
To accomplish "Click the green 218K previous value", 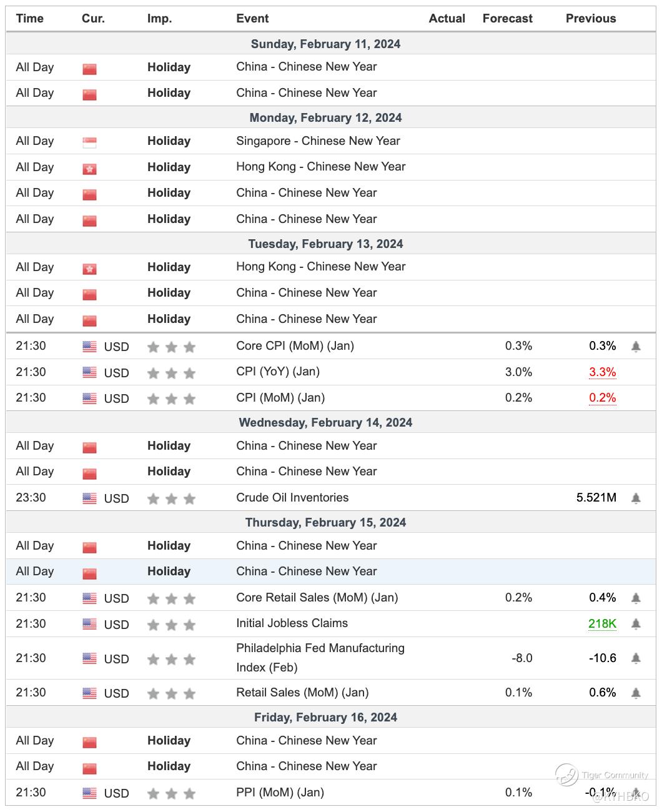I will (x=602, y=623).
